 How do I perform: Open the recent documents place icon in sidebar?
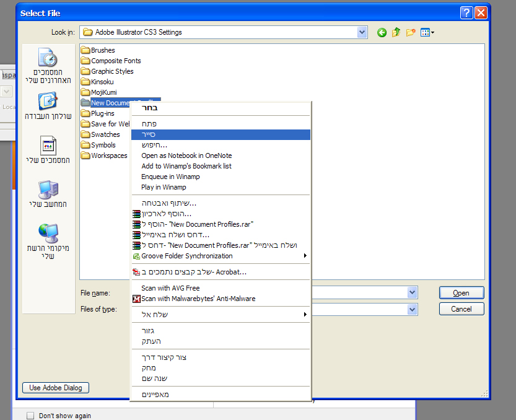coord(48,57)
